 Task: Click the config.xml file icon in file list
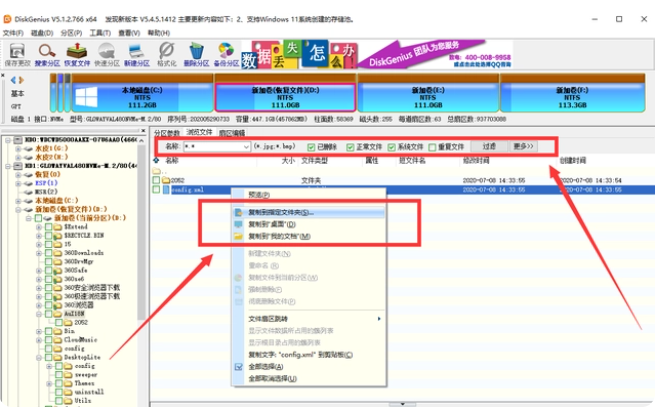coord(166,190)
